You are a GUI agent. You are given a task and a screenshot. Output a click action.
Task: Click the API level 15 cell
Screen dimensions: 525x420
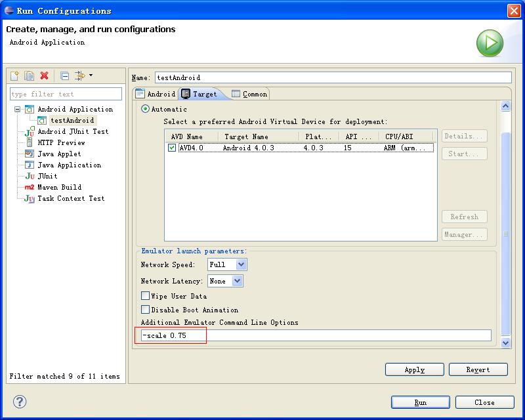pyautogui.click(x=348, y=148)
